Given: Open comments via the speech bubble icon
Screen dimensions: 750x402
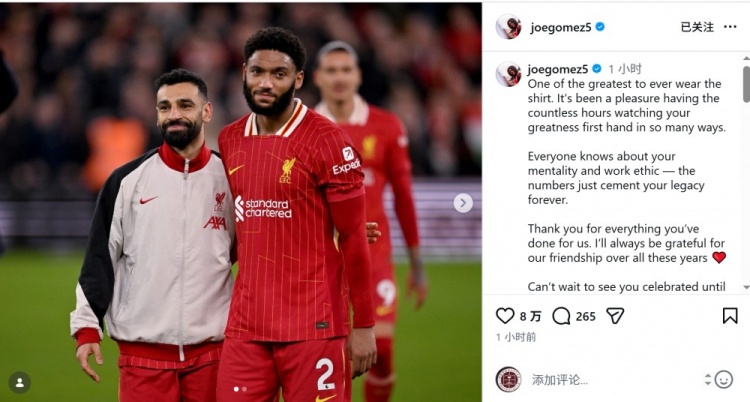Looking at the screenshot, I should pyautogui.click(x=561, y=316).
